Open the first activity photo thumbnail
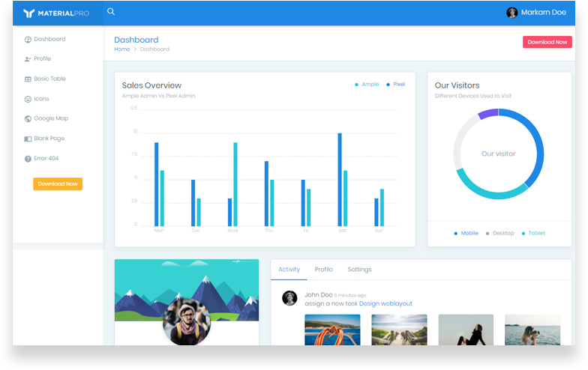 [x=332, y=330]
